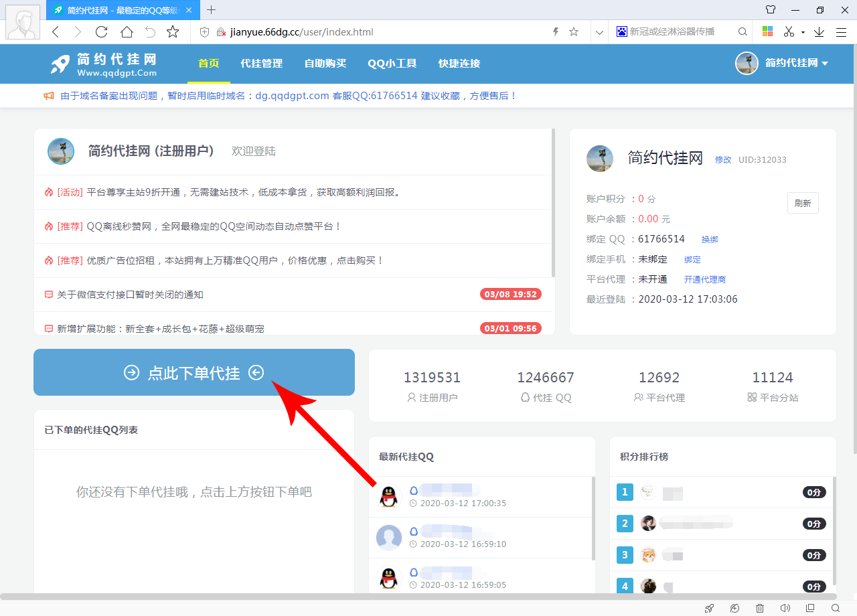
Task: Open the 快捷连接 nav menu
Action: point(459,64)
